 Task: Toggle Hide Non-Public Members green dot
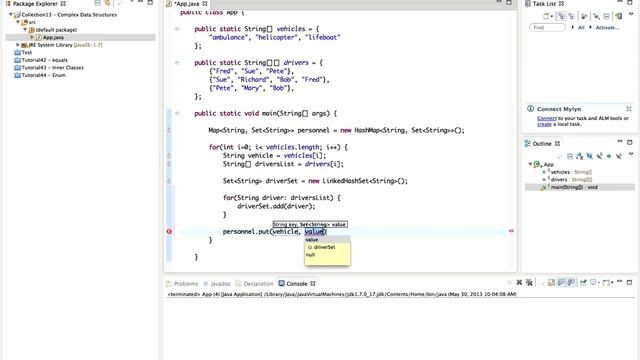[x=609, y=156]
